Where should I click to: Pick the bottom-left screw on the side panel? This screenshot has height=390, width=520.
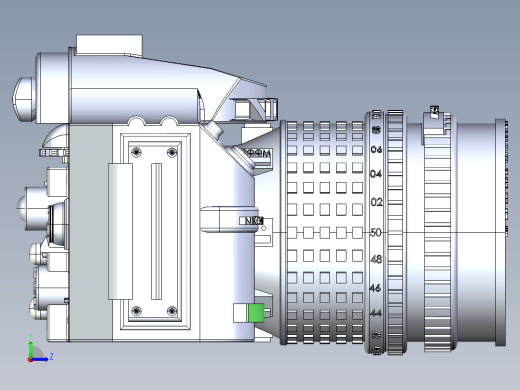point(136,311)
